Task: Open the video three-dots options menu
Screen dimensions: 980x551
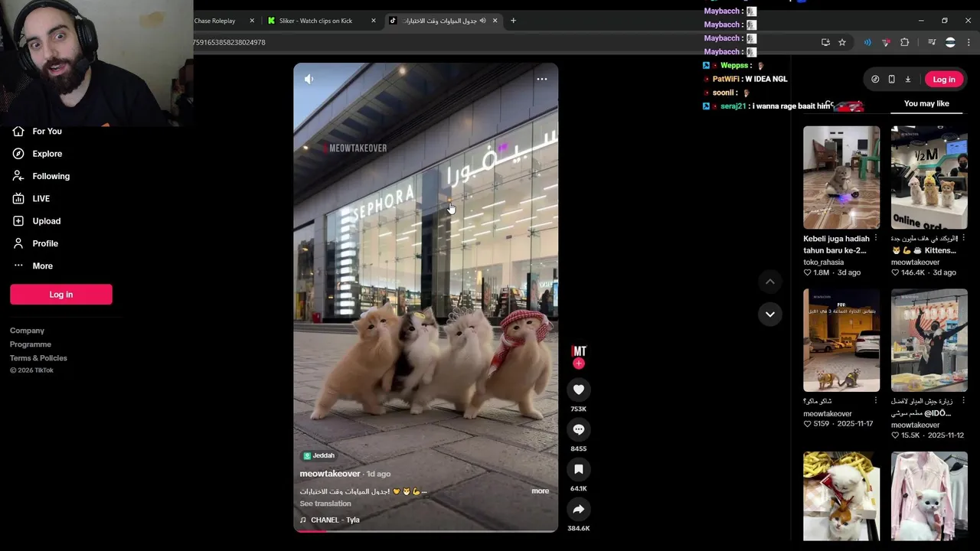Action: [542, 79]
